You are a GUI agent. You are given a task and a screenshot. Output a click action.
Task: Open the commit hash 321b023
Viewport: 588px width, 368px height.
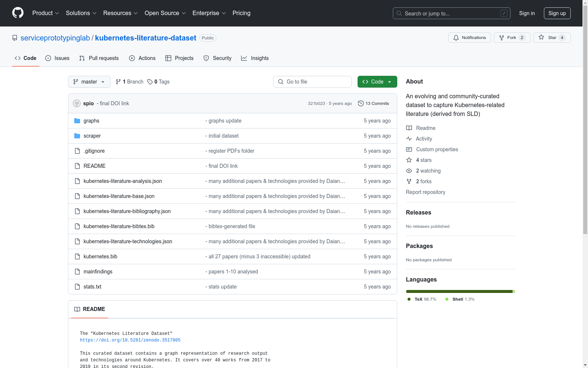pos(316,103)
